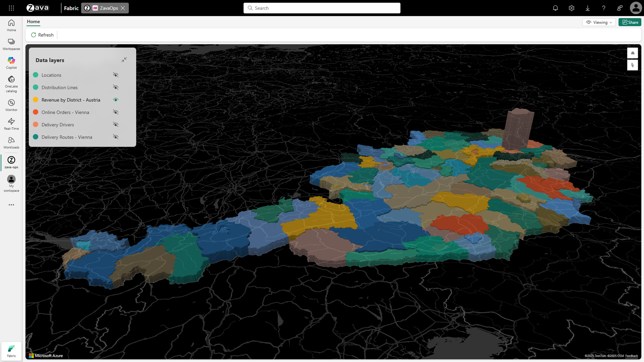Click the notifications bell icon
The height and width of the screenshot is (362, 644).
pos(555,8)
